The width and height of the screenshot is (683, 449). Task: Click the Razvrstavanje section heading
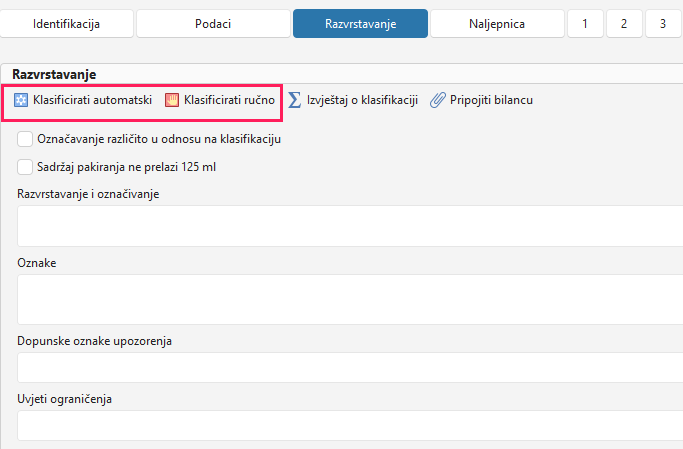pos(54,74)
